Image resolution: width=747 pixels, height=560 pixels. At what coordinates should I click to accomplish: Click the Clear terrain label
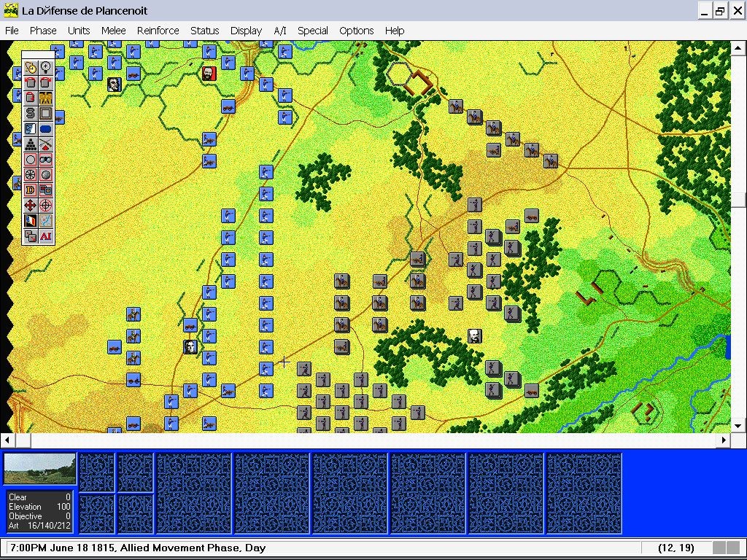(18, 497)
